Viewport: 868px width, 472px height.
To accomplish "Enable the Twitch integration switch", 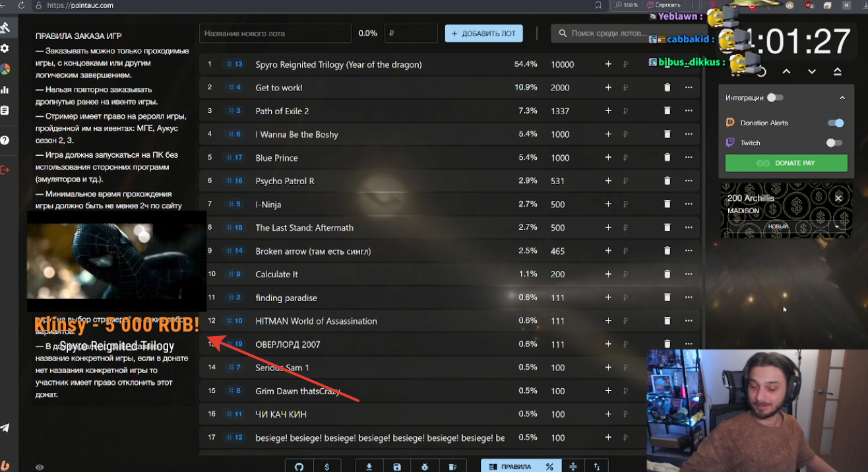I will pos(834,143).
